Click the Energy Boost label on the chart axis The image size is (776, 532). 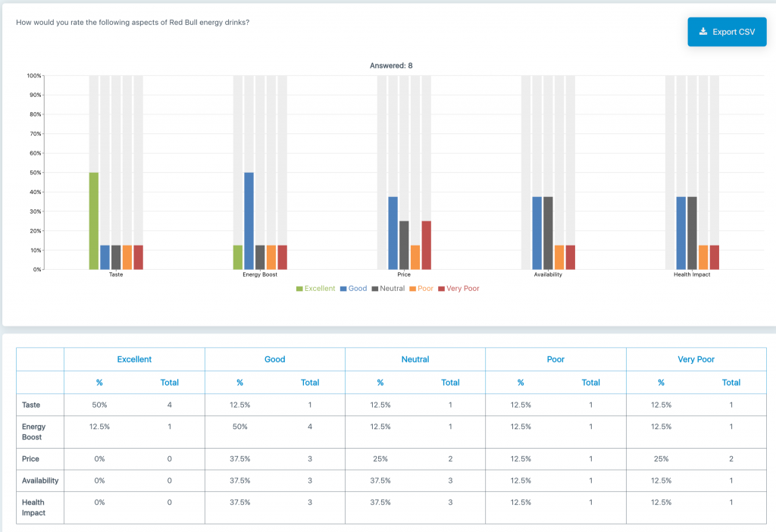coord(260,274)
